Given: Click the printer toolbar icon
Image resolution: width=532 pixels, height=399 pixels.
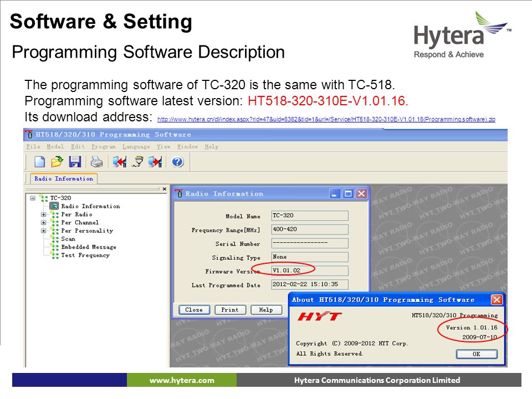Looking at the screenshot, I should pos(96,161).
